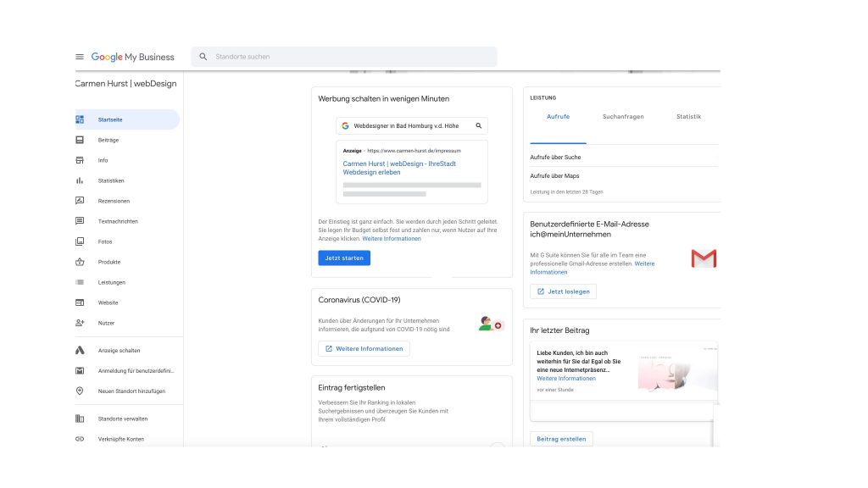This screenshot has width=868, height=488.
Task: Click the COVID-19 person illustration icon
Action: (491, 324)
